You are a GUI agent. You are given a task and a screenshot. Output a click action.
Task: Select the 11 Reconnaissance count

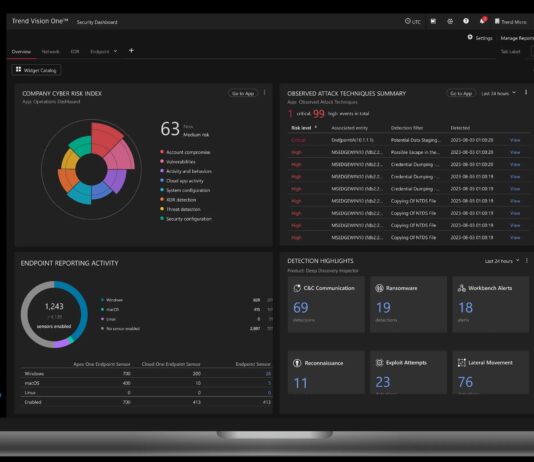300,383
